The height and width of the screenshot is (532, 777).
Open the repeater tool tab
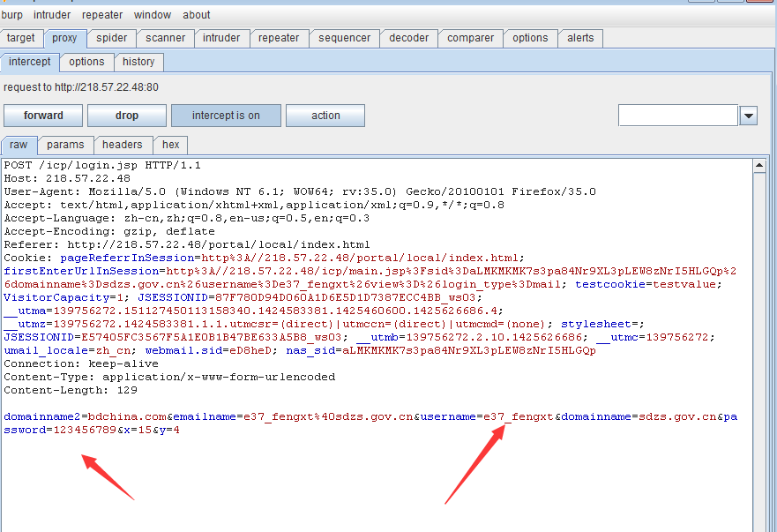(279, 38)
